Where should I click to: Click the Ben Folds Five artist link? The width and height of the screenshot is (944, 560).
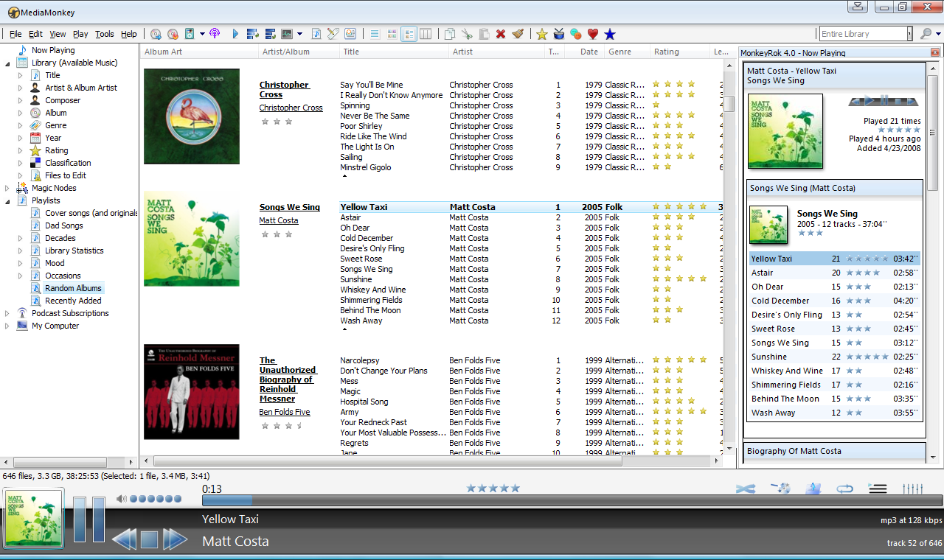(x=285, y=412)
